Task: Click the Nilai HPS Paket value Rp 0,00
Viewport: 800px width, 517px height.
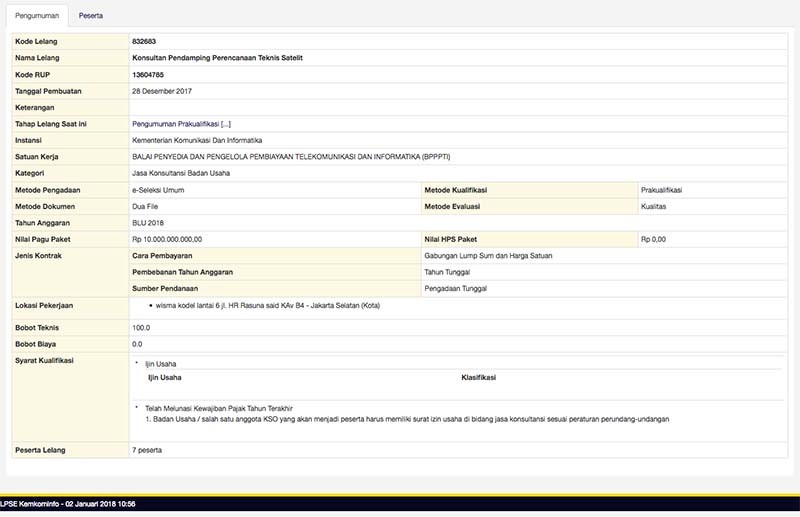Action: click(654, 239)
